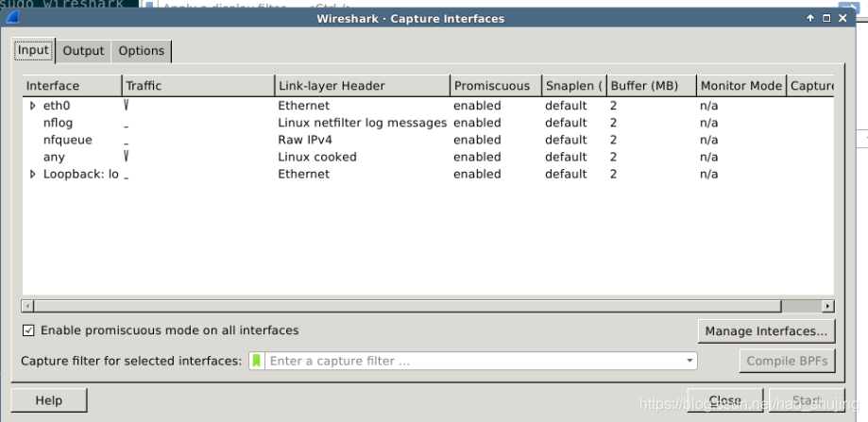Select the Loopback: lo interface name

pyautogui.click(x=81, y=175)
